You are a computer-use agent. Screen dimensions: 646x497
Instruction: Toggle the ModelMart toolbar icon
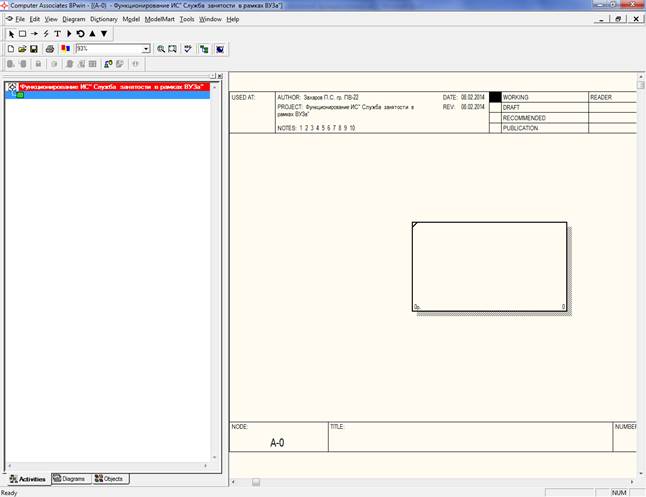220,49
